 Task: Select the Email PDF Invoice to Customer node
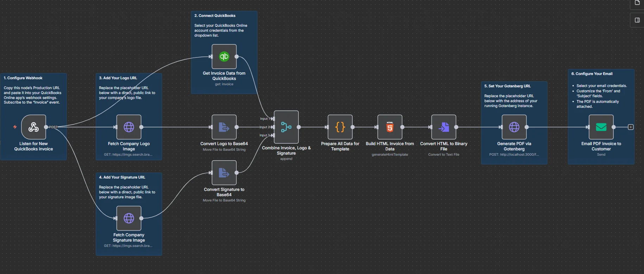pos(601,127)
